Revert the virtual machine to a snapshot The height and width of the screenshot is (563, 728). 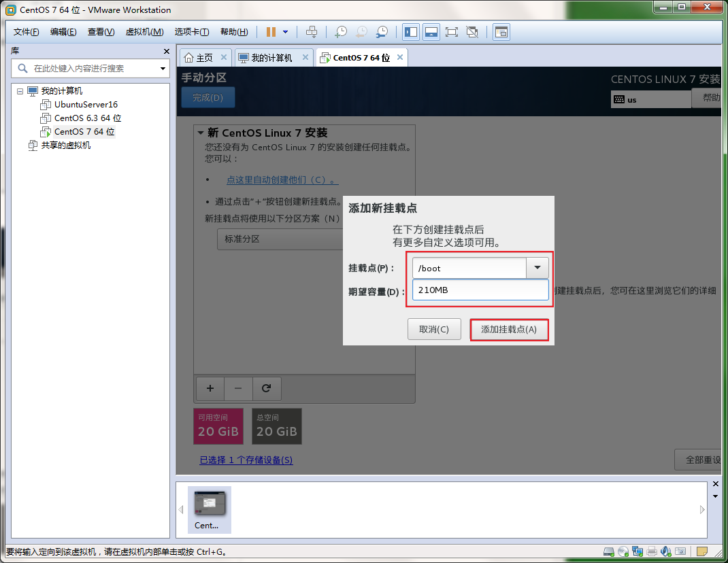pyautogui.click(x=361, y=32)
